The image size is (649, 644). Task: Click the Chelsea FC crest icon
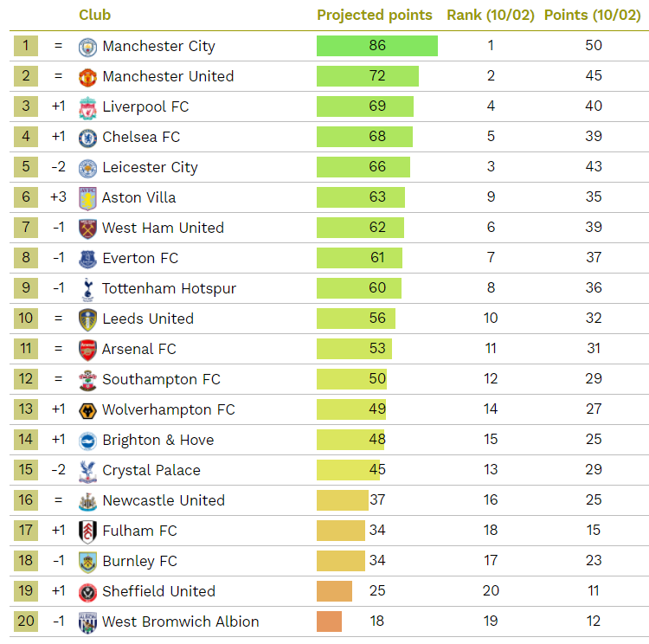click(x=87, y=138)
